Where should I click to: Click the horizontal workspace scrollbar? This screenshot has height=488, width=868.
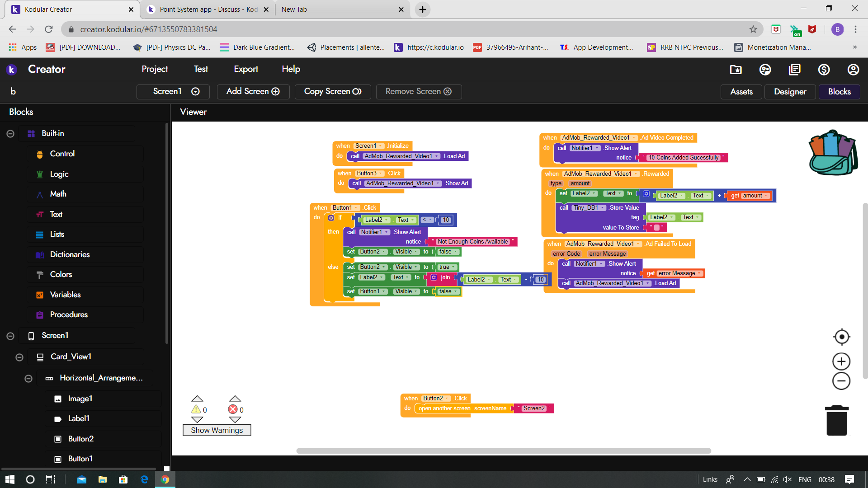(x=503, y=451)
